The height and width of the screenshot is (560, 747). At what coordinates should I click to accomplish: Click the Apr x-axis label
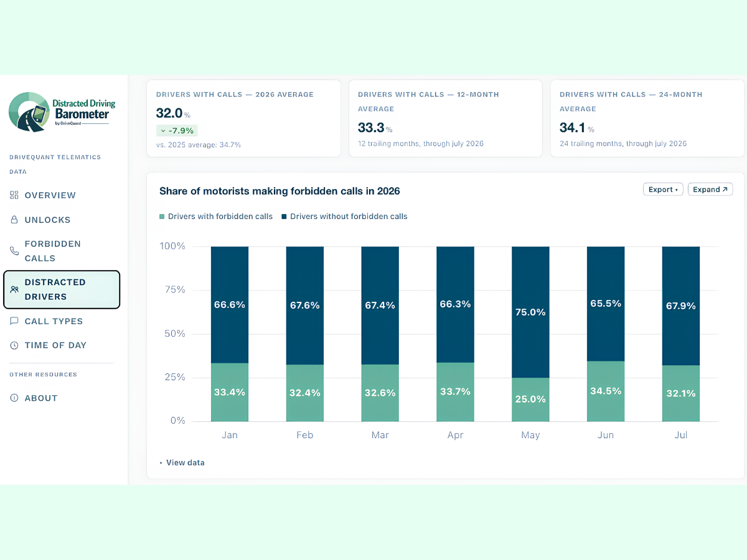coord(456,435)
